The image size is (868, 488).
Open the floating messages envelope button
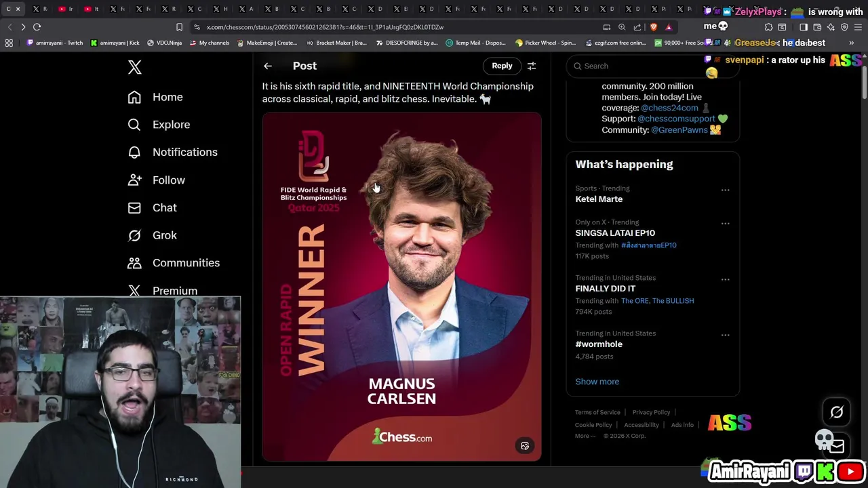pyautogui.click(x=836, y=445)
